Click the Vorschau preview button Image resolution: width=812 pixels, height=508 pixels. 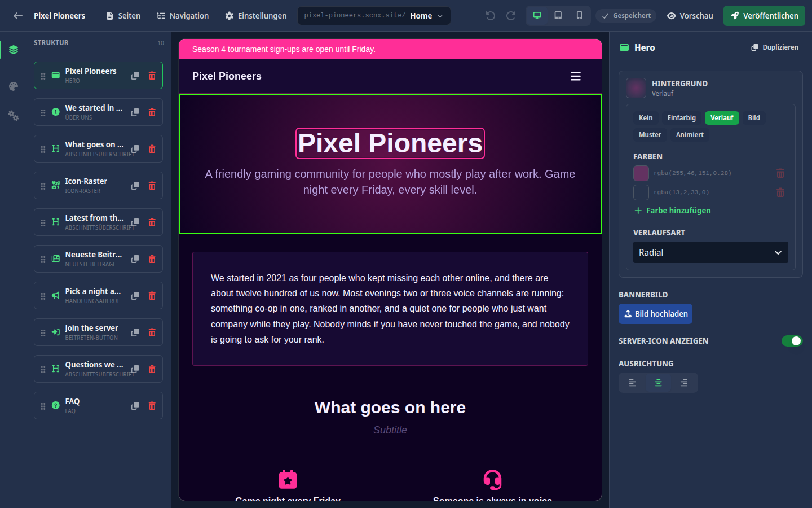690,16
